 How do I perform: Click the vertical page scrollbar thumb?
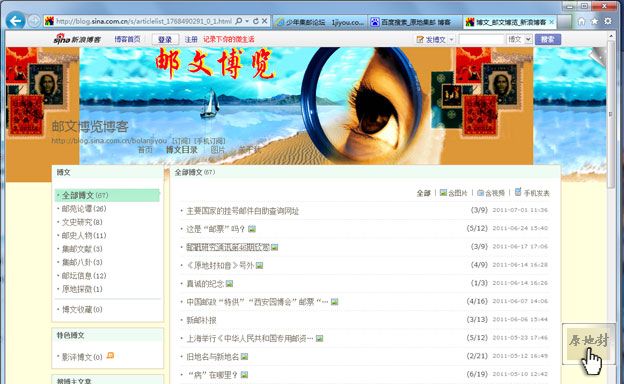click(611, 114)
